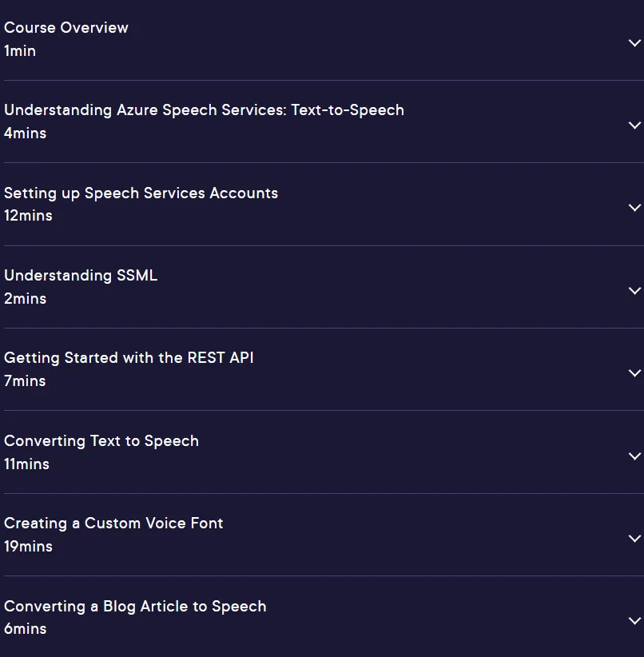Click the 11mins duration label
644x657 pixels.
click(27, 464)
